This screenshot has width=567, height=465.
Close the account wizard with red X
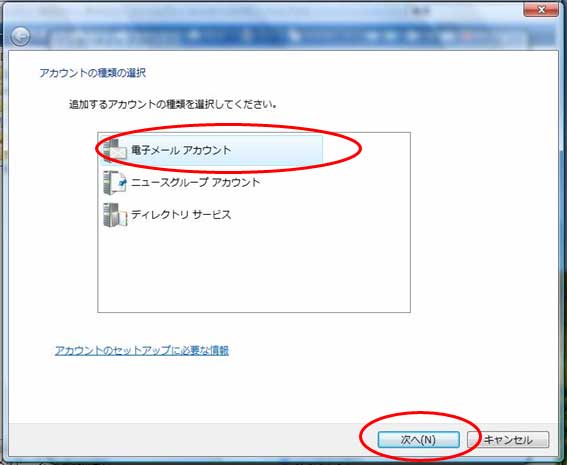pos(541,10)
